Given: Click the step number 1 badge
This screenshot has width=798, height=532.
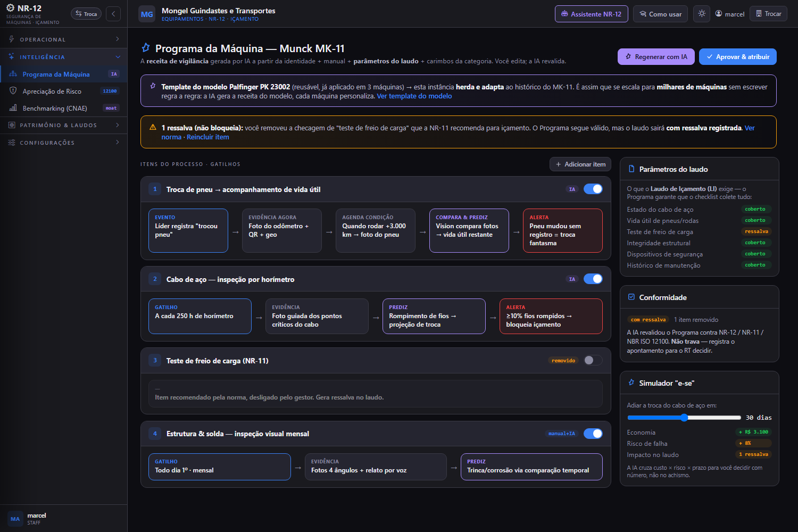Looking at the screenshot, I should [x=155, y=189].
